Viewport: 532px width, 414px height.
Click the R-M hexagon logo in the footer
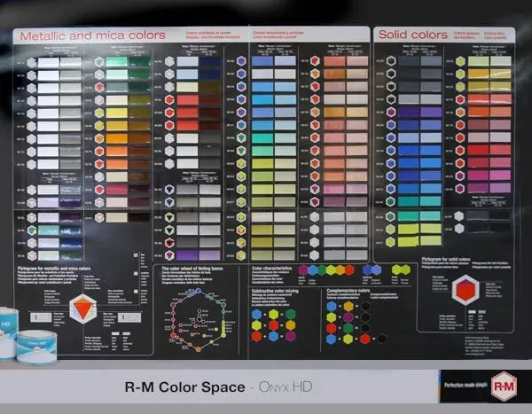point(505,387)
